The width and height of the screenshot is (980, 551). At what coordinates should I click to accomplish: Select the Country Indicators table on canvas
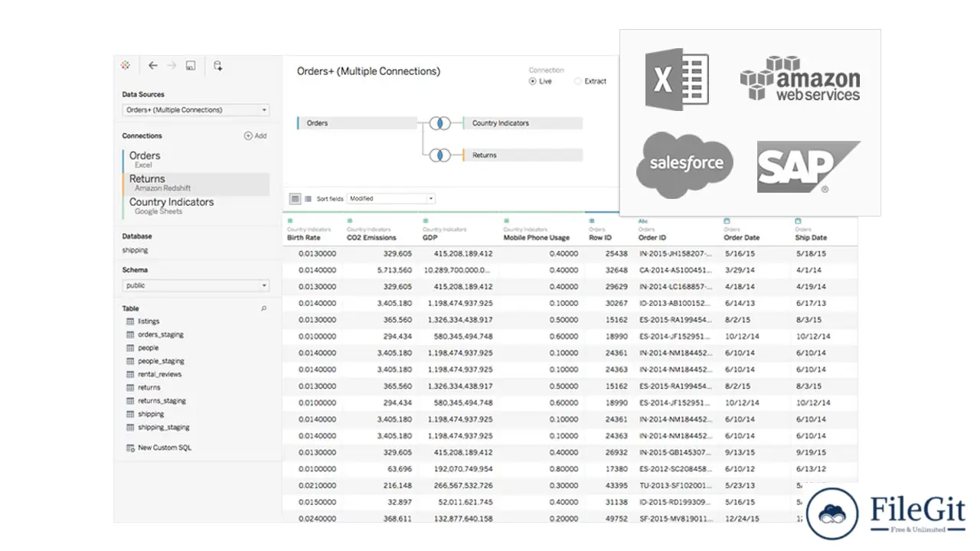point(523,122)
